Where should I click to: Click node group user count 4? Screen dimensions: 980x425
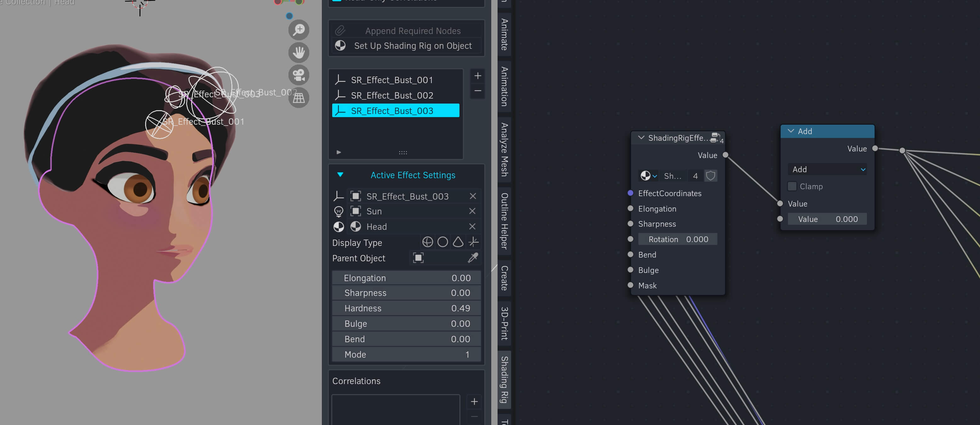(x=695, y=176)
